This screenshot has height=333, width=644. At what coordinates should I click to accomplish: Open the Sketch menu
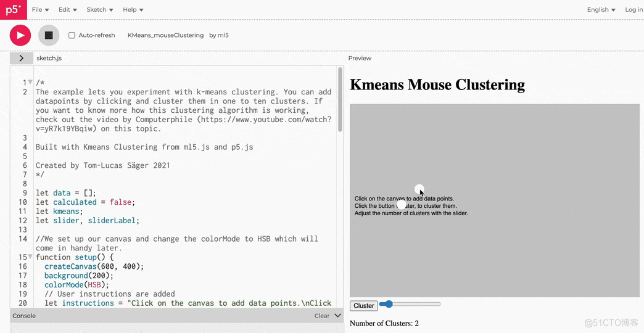pos(100,9)
